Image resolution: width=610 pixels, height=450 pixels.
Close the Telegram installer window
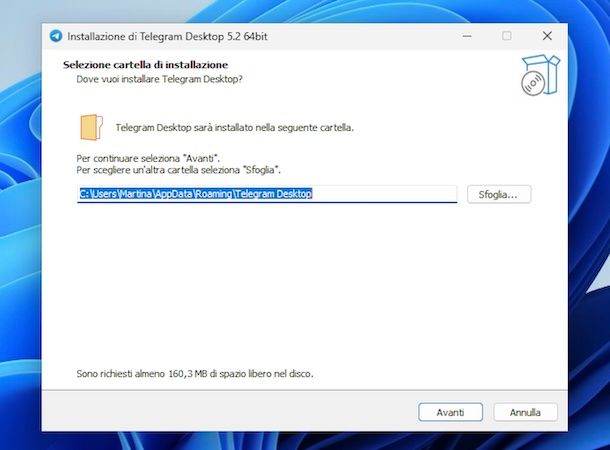(547, 36)
